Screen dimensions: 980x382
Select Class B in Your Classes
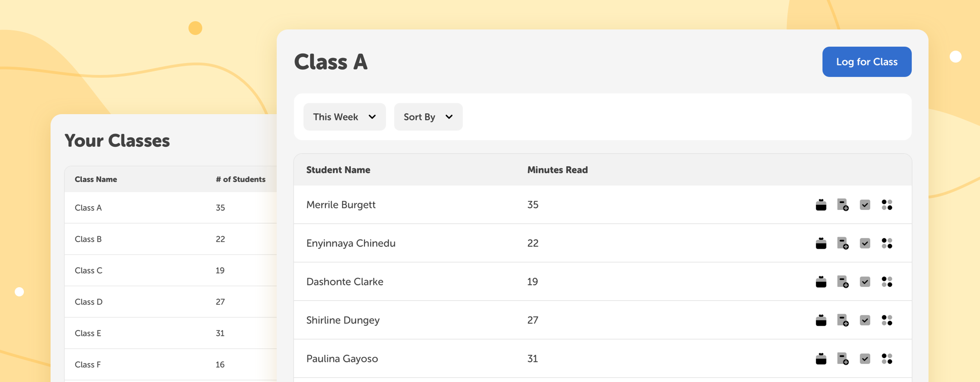[171, 239]
